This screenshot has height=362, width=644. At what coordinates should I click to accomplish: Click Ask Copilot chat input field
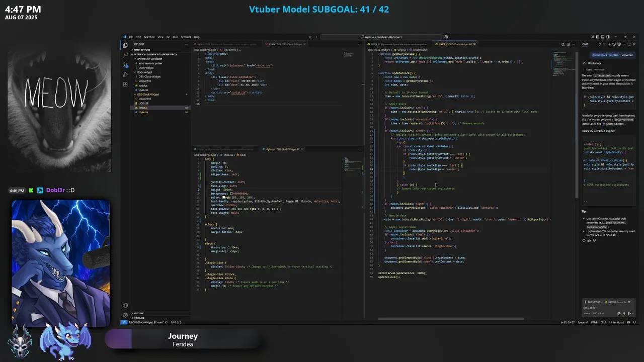(607, 308)
